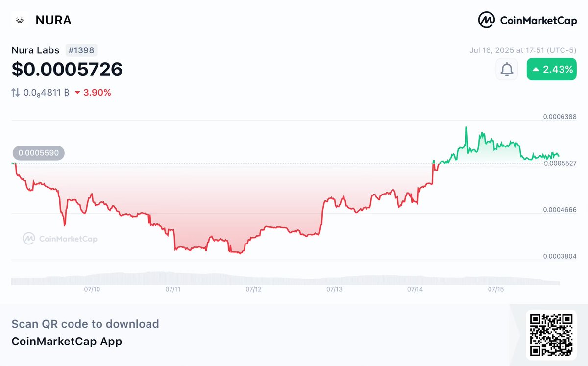The width and height of the screenshot is (588, 366).
Task: Click the 0.0005590 price label on chart
Action: 39,153
